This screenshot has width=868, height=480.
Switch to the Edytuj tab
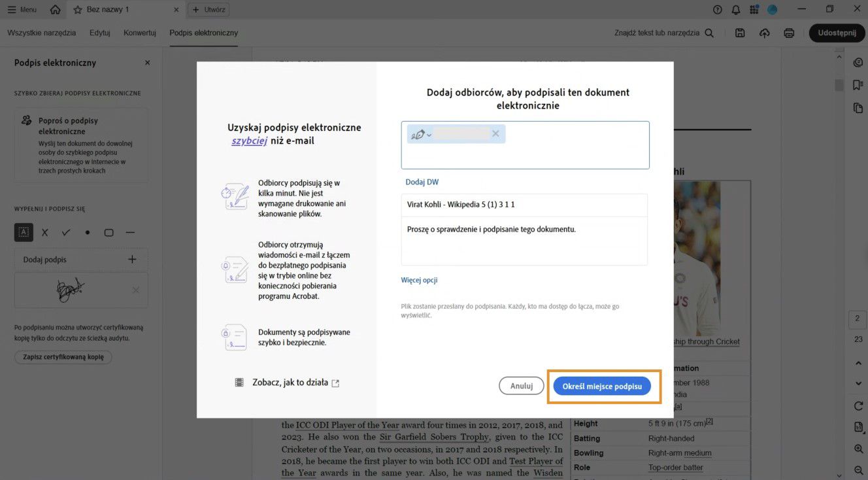coord(100,33)
